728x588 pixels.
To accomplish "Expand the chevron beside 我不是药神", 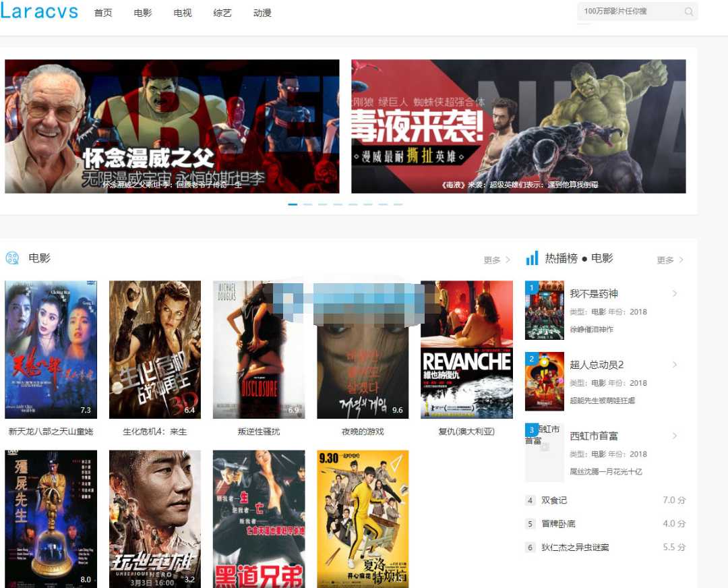I will [x=675, y=293].
